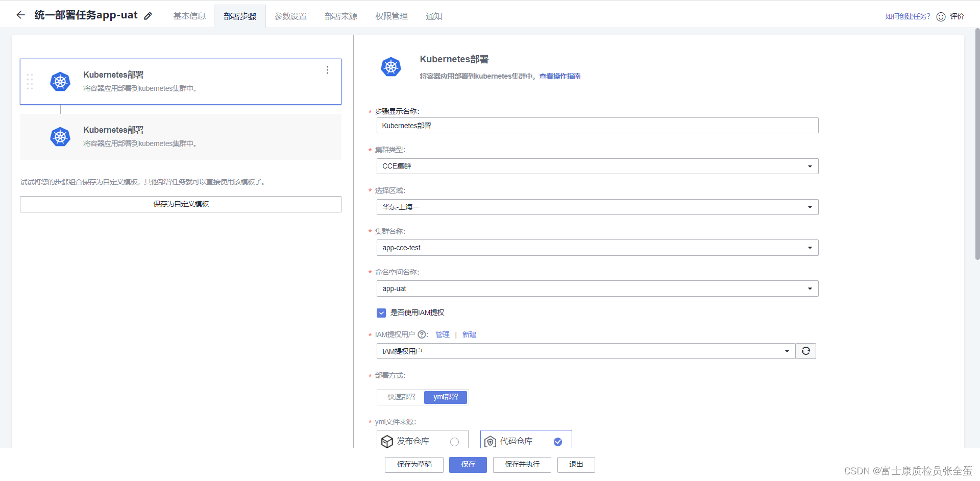Click the 保存为自定义模板 button
The image size is (980, 481).
[181, 204]
